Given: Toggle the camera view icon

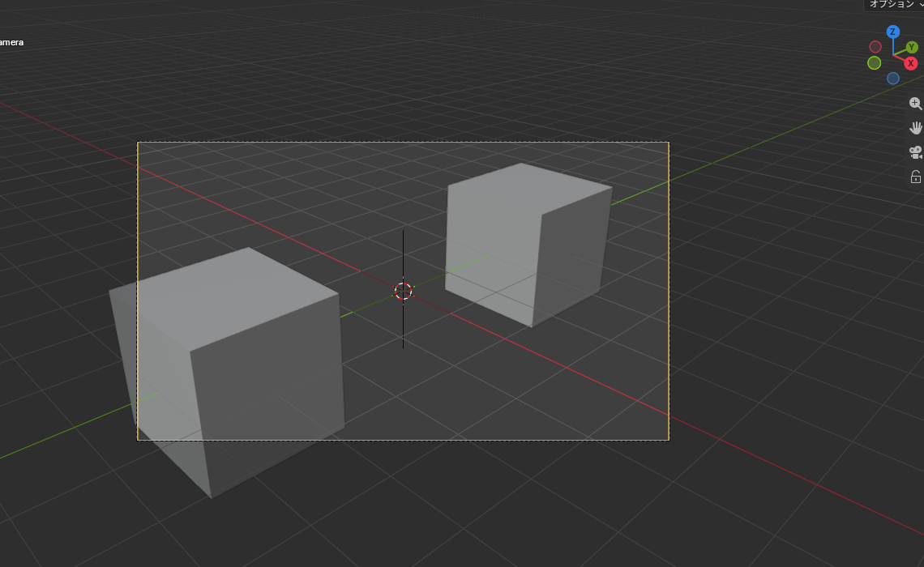Looking at the screenshot, I should tap(915, 152).
